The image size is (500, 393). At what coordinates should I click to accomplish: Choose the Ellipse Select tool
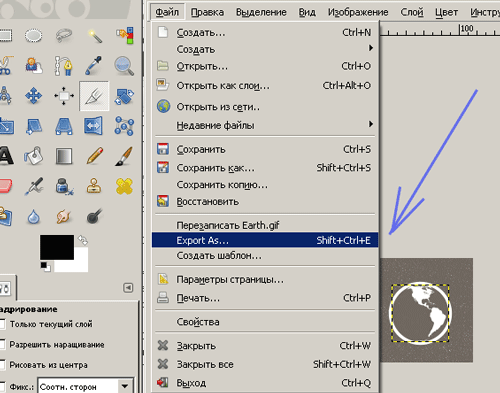pos(33,36)
